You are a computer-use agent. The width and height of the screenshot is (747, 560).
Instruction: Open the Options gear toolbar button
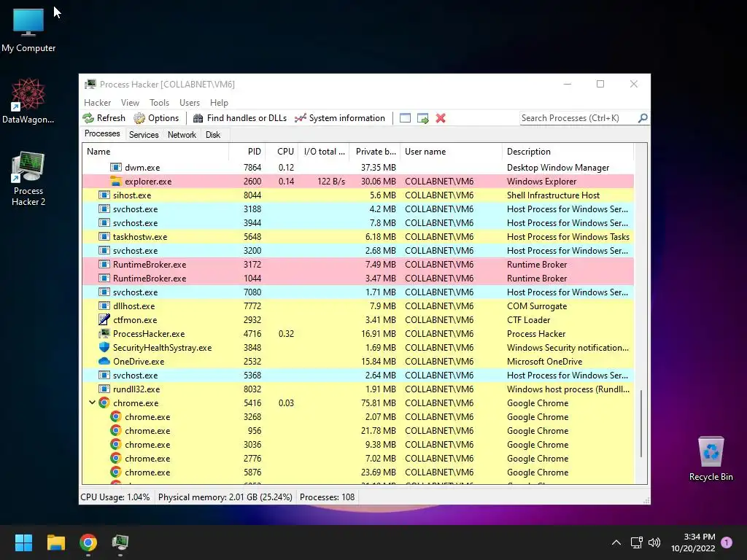pyautogui.click(x=156, y=118)
